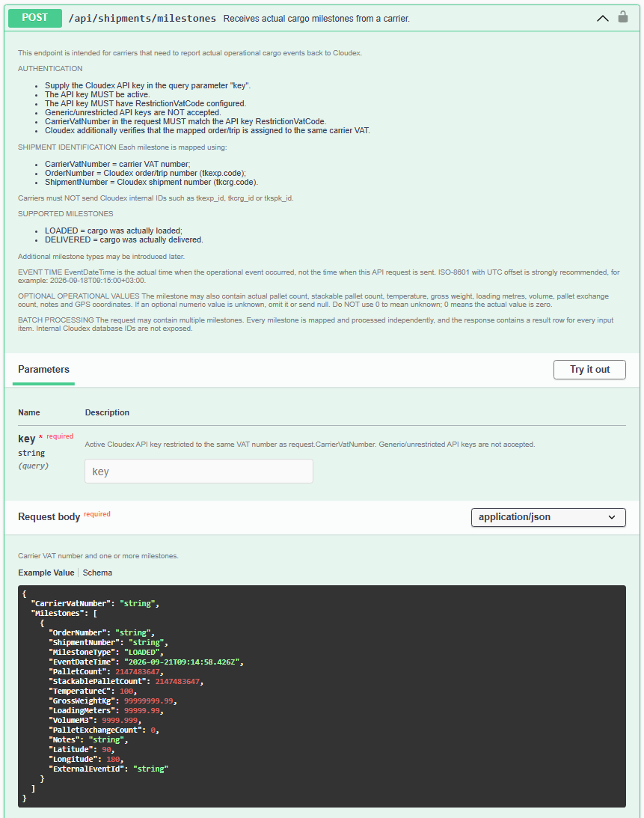Click "Carrier VAT number and one or more milestones"
This screenshot has height=818, width=644.
coord(99,555)
